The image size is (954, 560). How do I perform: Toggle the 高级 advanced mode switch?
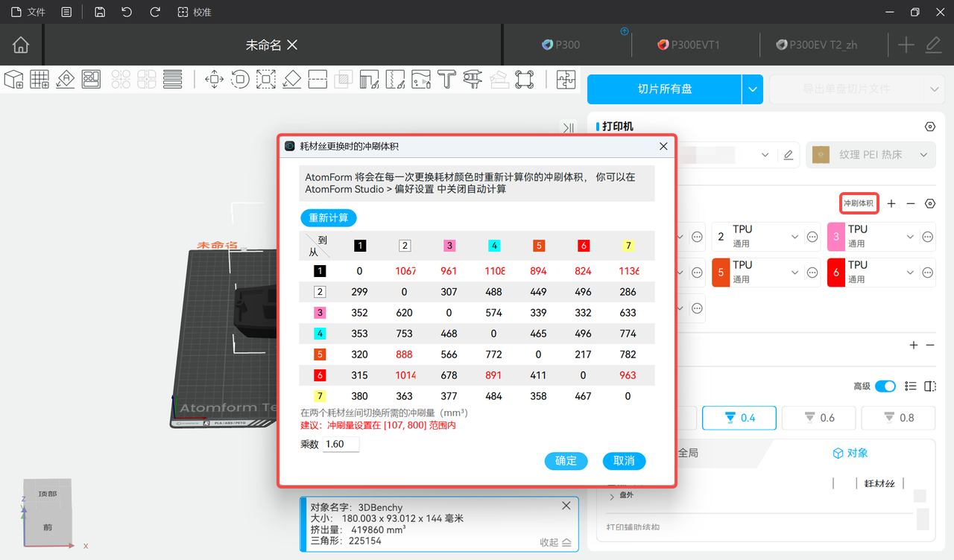(885, 386)
